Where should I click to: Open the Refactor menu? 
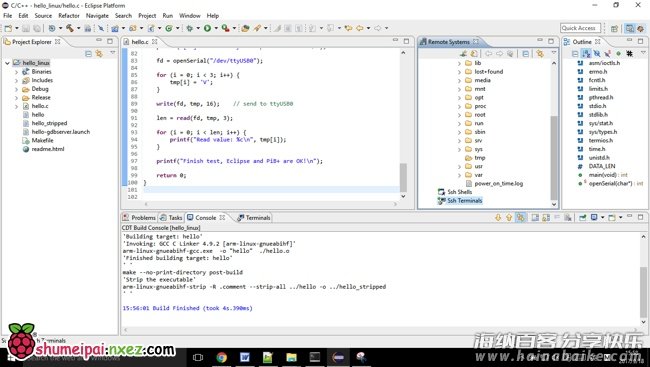click(x=69, y=15)
